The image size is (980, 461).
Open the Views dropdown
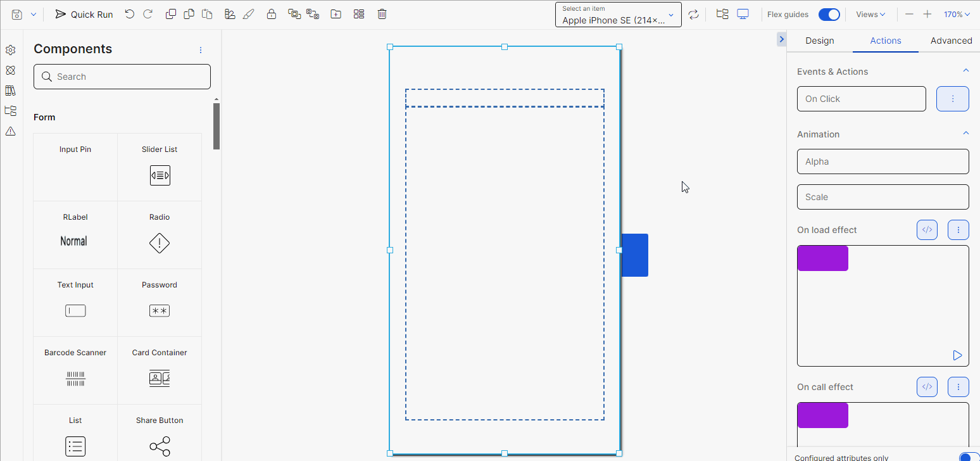coord(870,15)
